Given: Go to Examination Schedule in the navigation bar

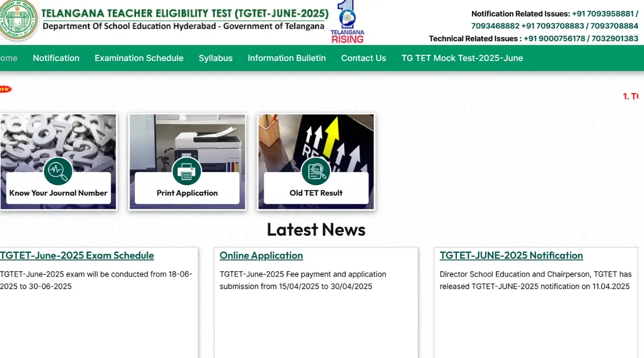Looking at the screenshot, I should click(139, 58).
